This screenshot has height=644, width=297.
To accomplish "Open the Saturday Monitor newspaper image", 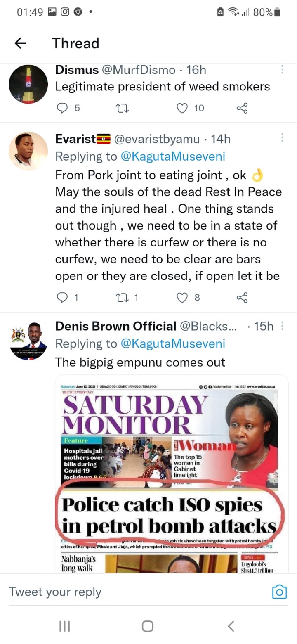I will 172,474.
